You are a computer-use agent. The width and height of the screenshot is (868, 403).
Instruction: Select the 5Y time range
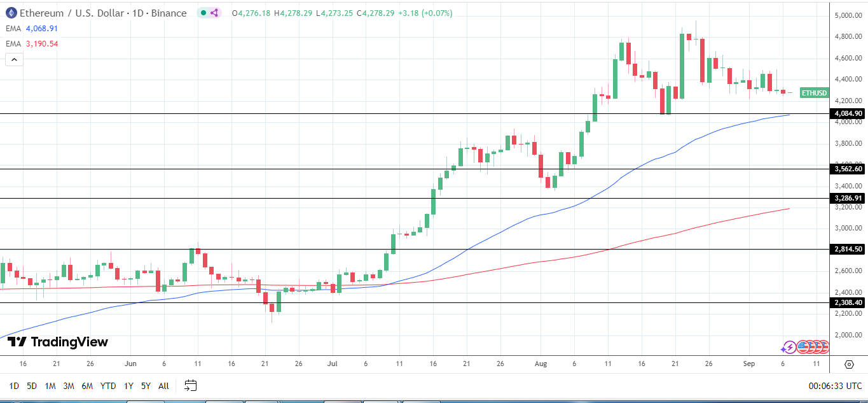146,386
